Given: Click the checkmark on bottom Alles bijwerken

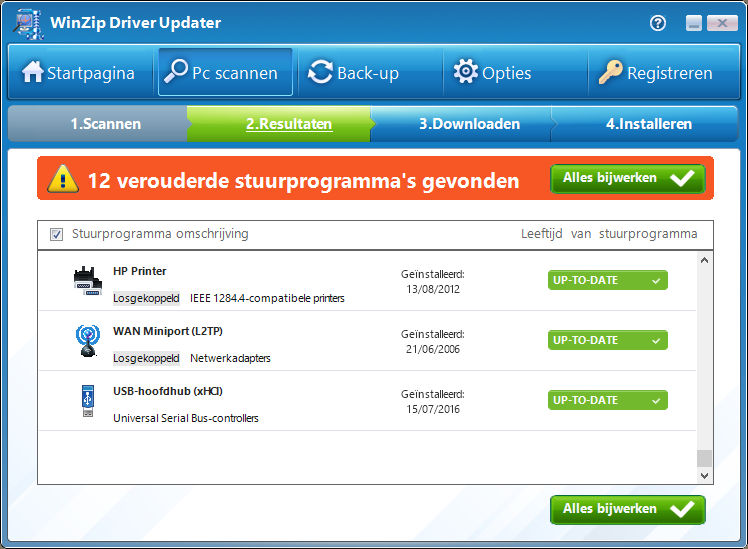Looking at the screenshot, I should [x=682, y=509].
